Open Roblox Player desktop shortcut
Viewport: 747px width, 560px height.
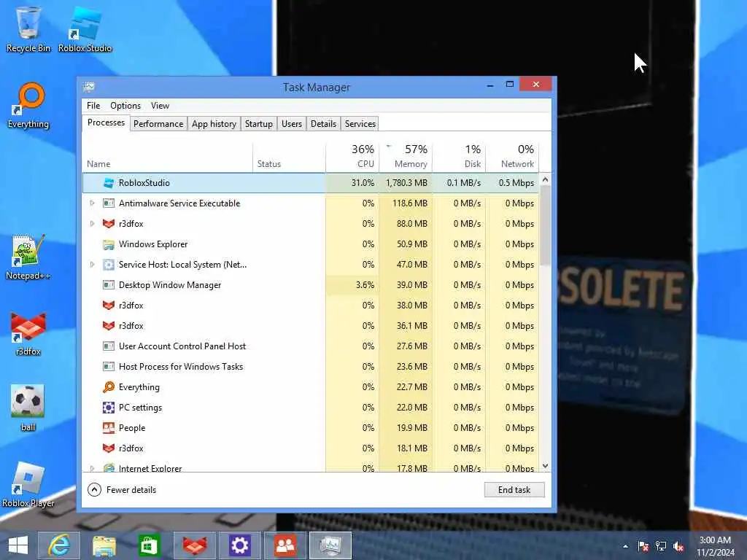28,485
